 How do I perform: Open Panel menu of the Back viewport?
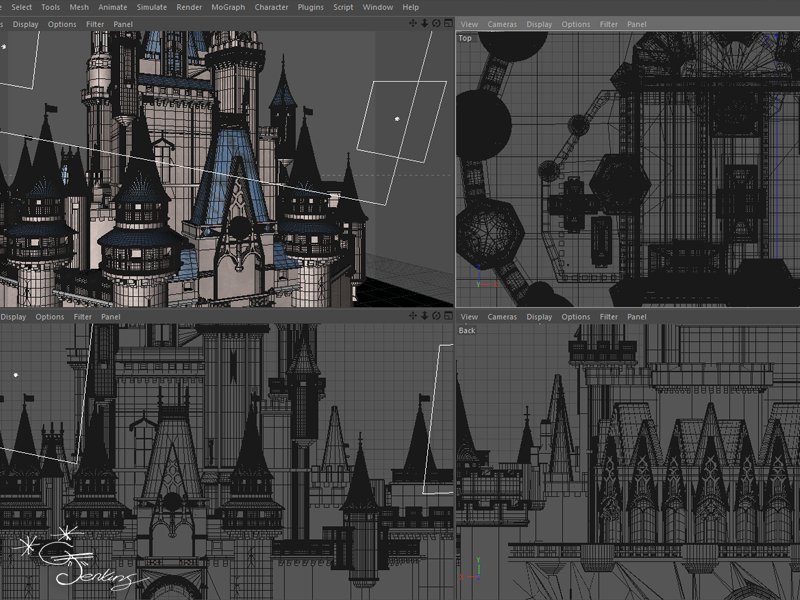point(637,316)
